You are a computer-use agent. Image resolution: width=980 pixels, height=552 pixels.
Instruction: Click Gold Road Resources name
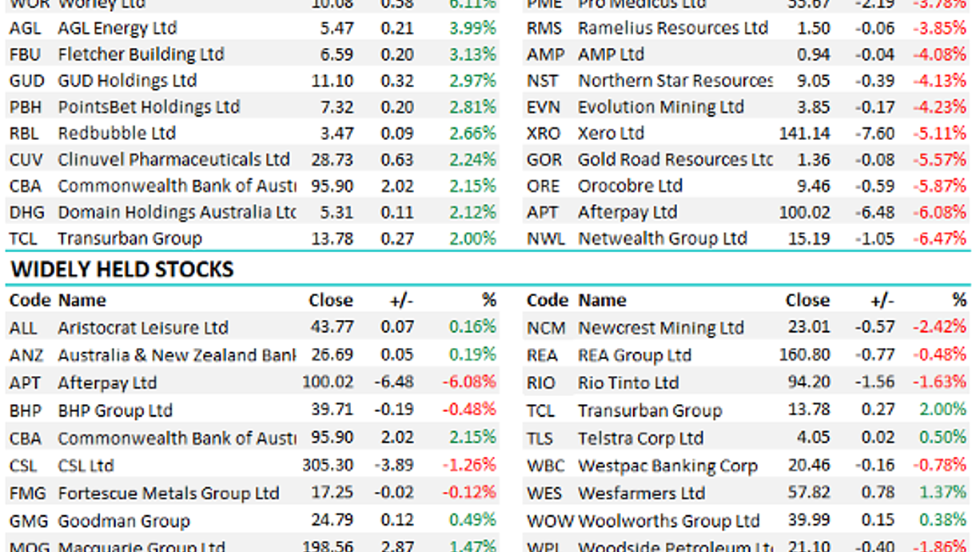pos(675,160)
